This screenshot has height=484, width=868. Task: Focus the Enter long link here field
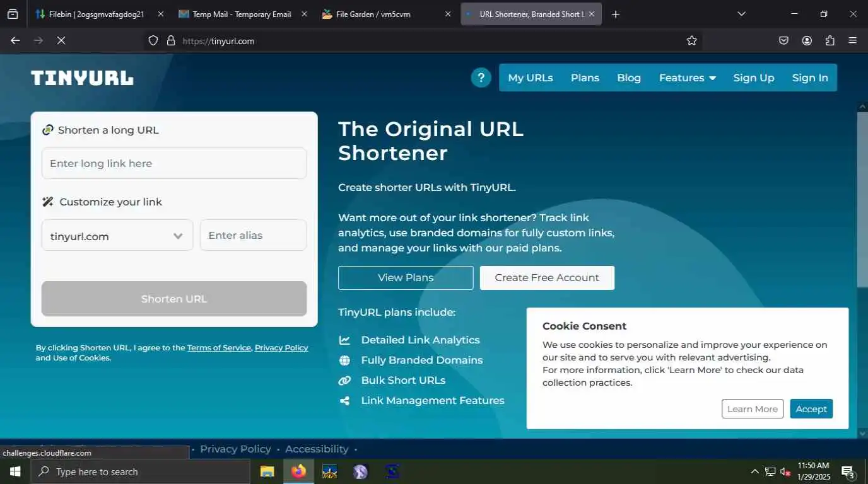(x=174, y=163)
